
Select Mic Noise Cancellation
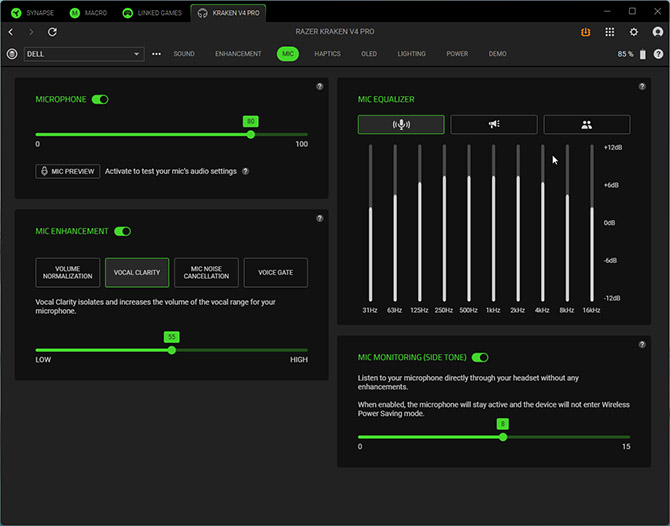click(x=206, y=273)
